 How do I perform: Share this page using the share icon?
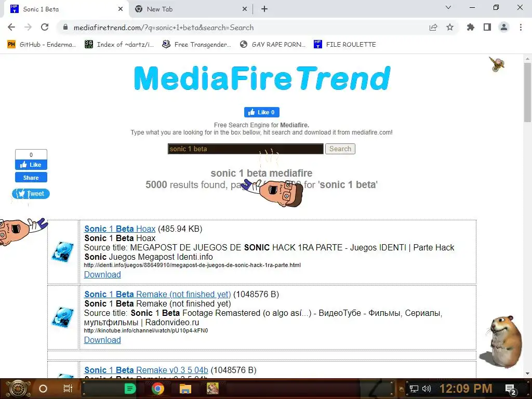tap(433, 28)
